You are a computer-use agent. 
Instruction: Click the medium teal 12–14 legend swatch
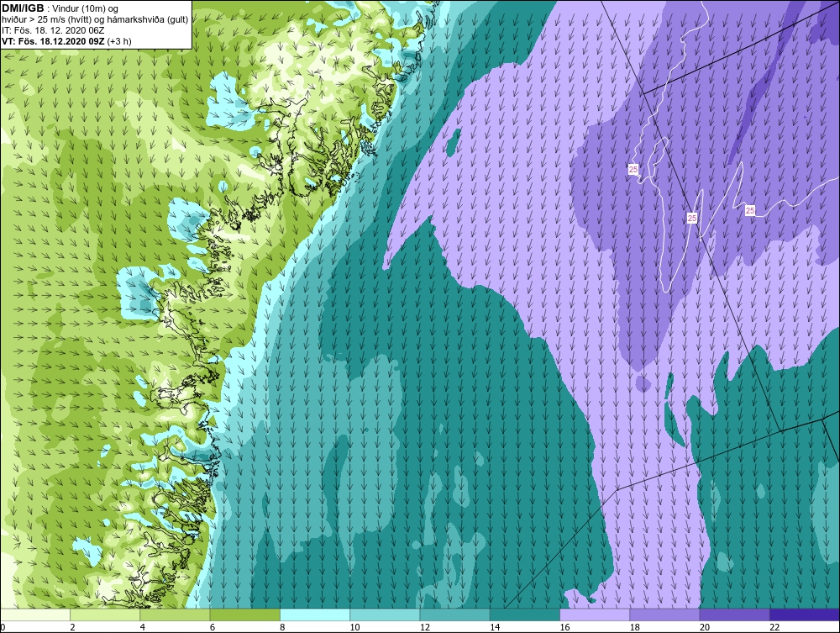(454, 615)
